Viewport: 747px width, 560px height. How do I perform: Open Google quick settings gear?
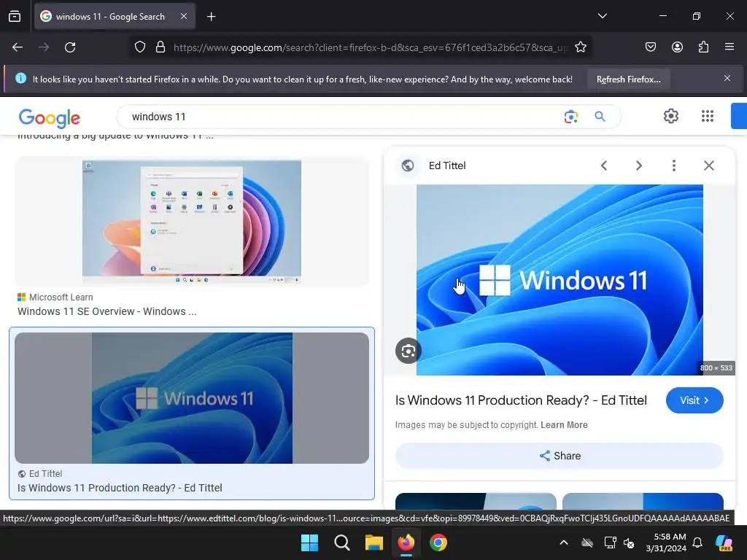(671, 116)
